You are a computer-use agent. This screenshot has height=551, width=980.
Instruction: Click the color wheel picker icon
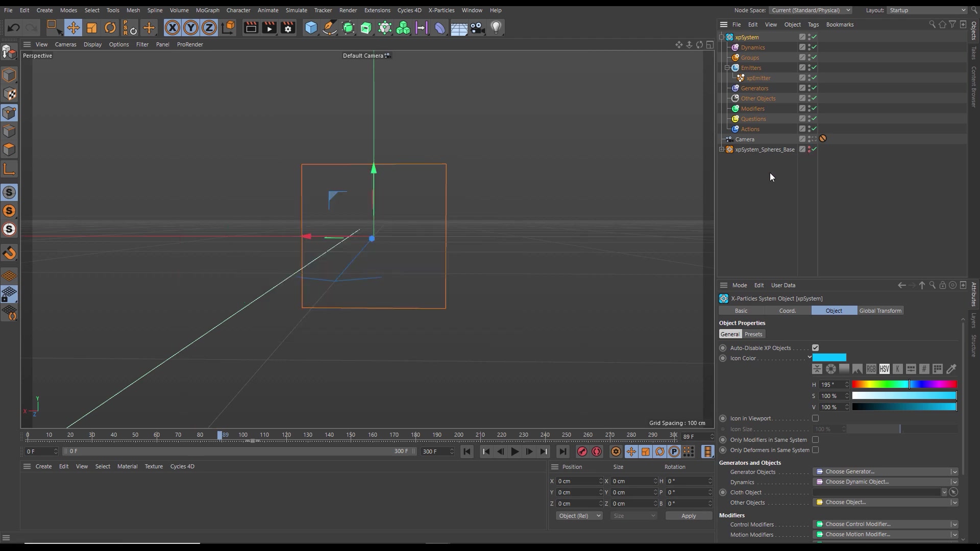click(831, 369)
